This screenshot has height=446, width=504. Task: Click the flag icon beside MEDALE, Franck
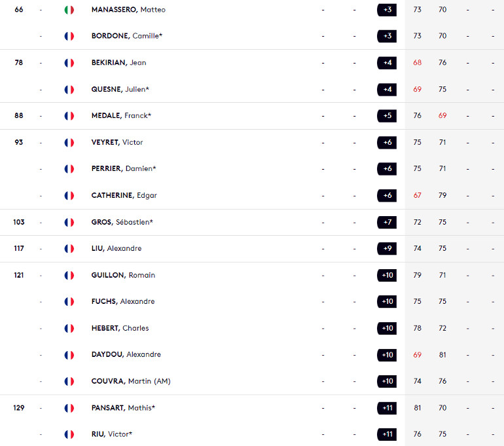69,116
